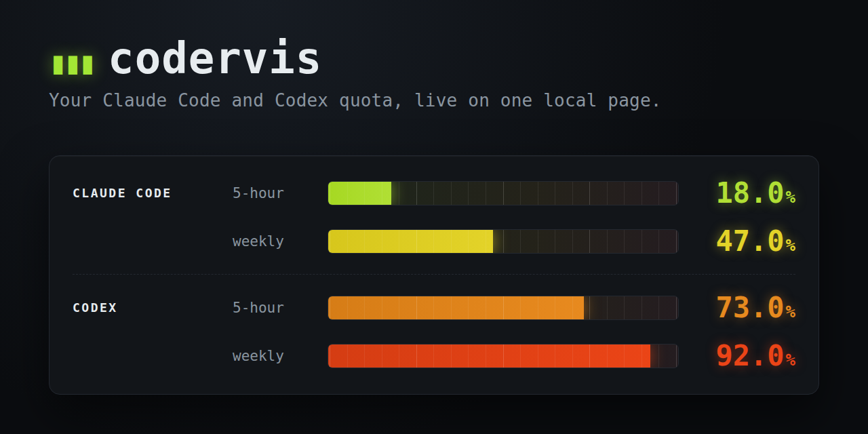Click the Codex weekly label

point(258,356)
